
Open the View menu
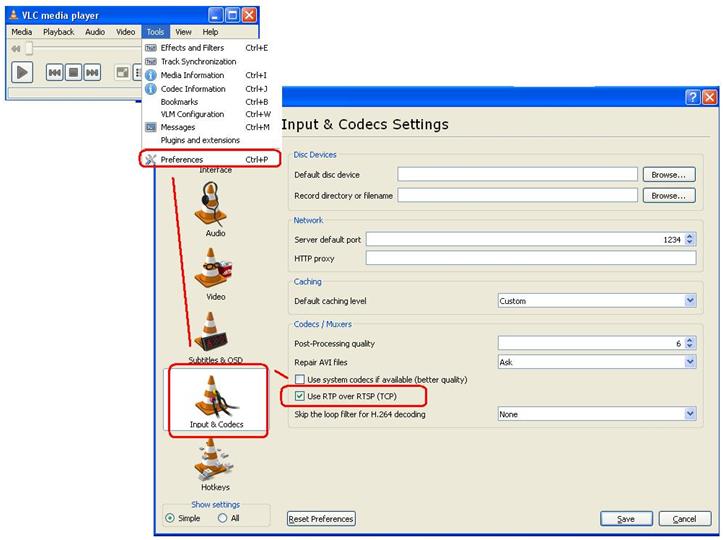pyautogui.click(x=183, y=32)
